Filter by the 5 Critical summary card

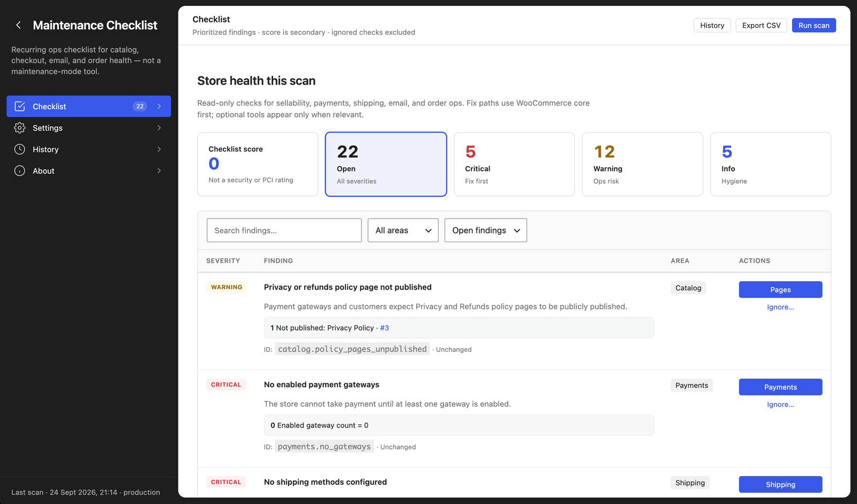514,164
